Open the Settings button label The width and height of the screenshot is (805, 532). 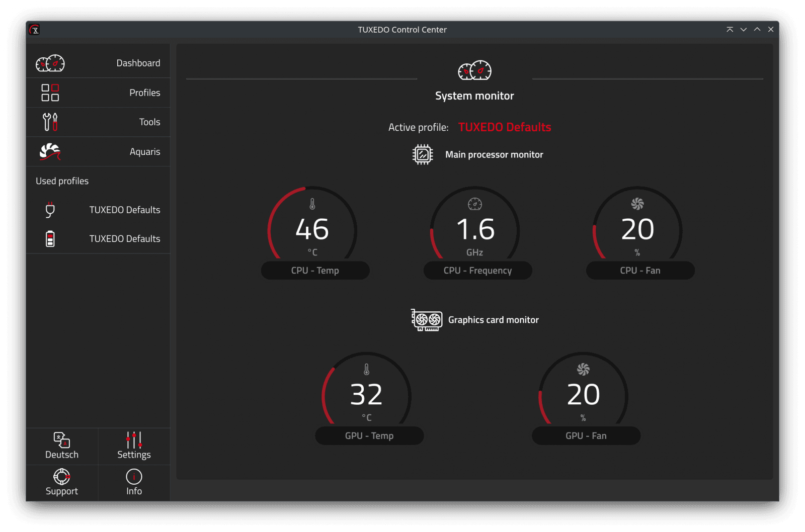134,455
